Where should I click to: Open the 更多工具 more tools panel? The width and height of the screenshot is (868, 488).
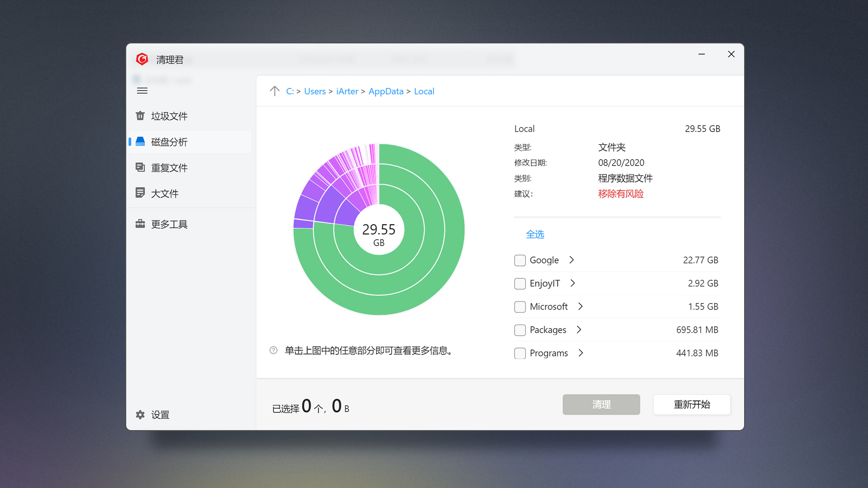point(169,224)
